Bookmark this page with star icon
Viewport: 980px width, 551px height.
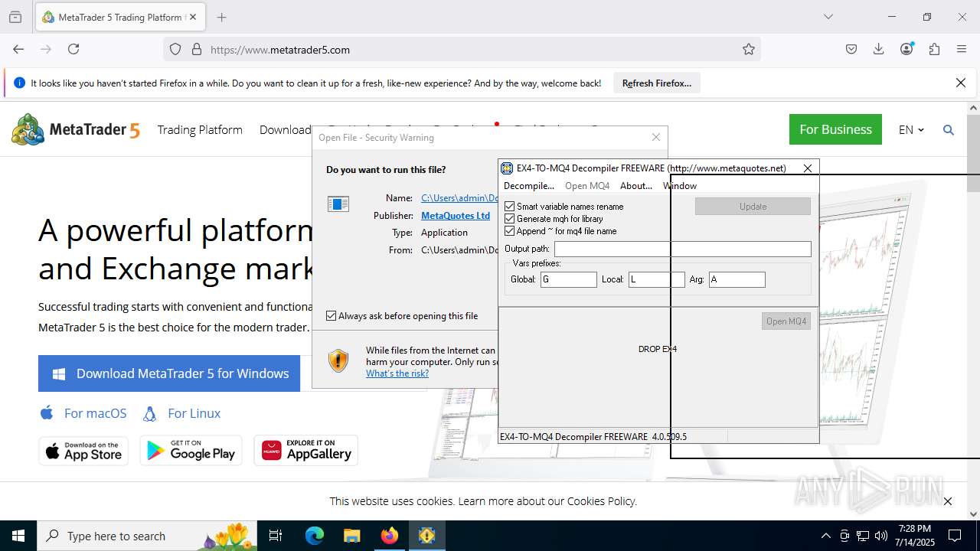(x=749, y=49)
